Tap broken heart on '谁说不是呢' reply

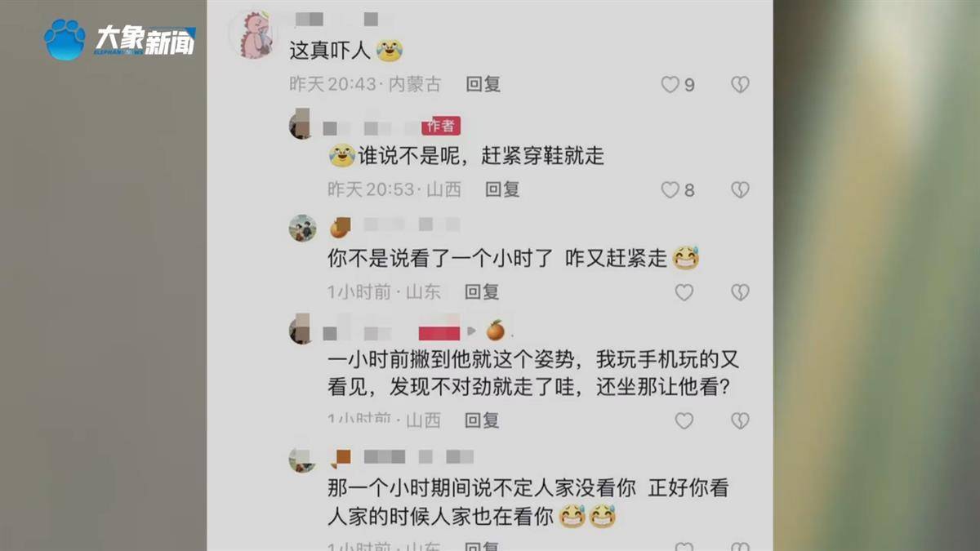740,189
